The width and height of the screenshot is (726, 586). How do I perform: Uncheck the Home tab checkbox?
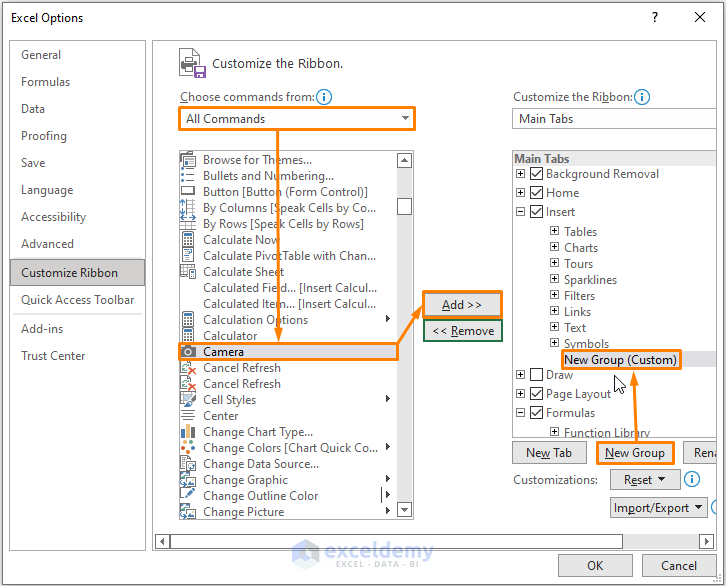click(536, 193)
